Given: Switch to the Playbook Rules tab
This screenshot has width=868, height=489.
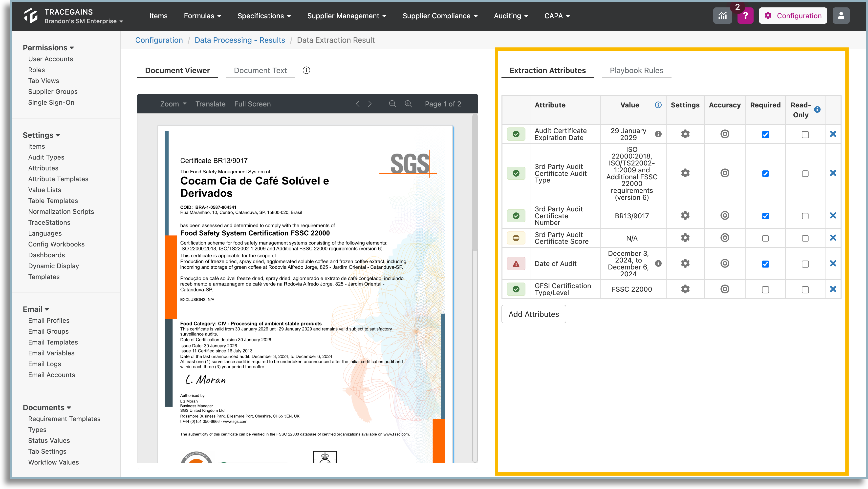Looking at the screenshot, I should tap(636, 70).
